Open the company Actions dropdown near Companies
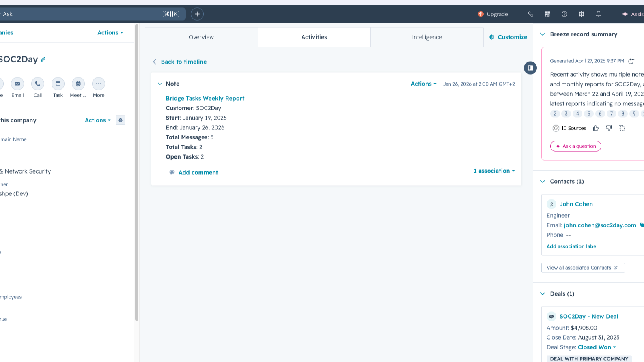Screen dimensions: 644x362 [110, 32]
